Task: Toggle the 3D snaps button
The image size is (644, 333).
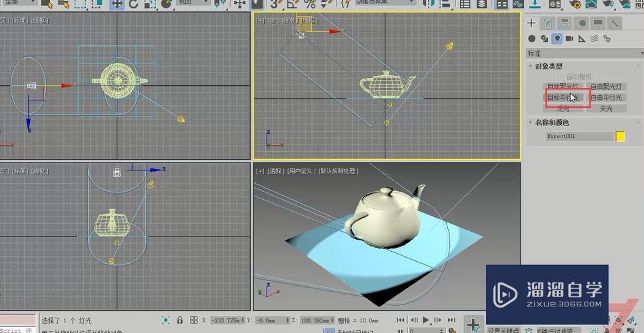Action: click(x=276, y=4)
